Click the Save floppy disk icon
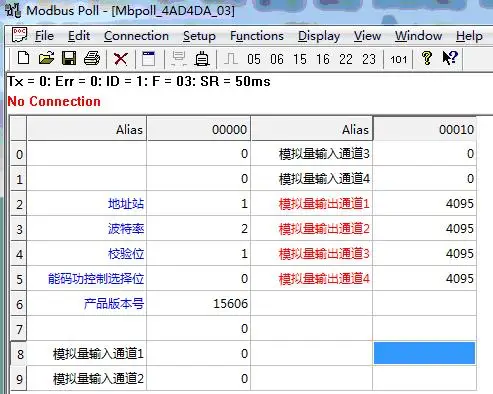This screenshot has height=394, width=493. click(x=69, y=58)
